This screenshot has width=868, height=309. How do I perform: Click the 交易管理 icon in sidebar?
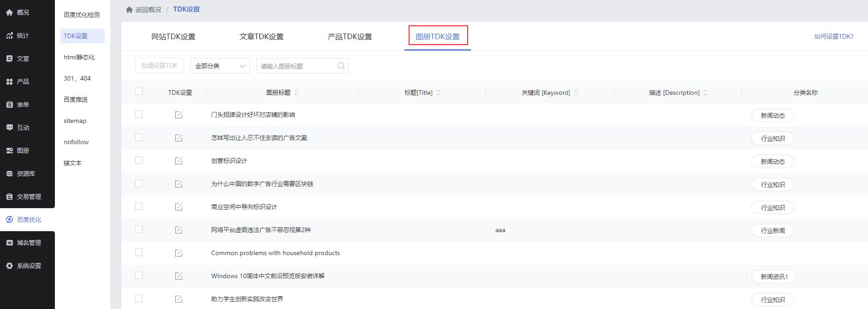tap(9, 197)
